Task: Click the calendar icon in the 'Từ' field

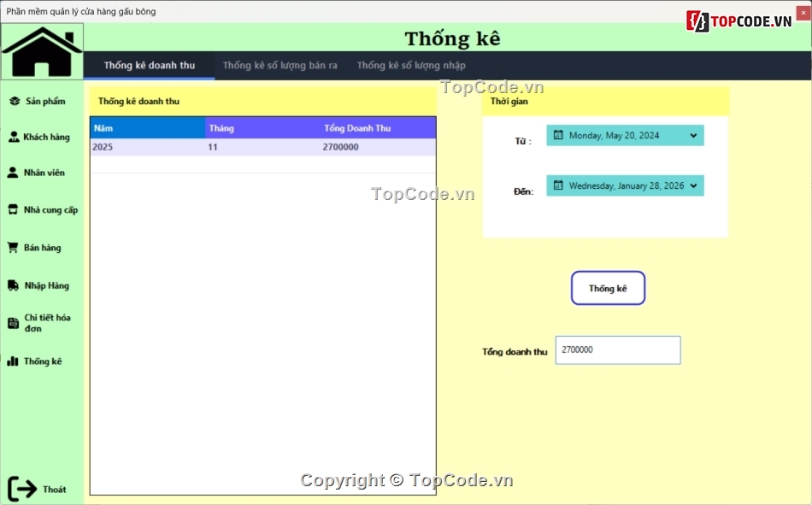Action: pyautogui.click(x=556, y=134)
